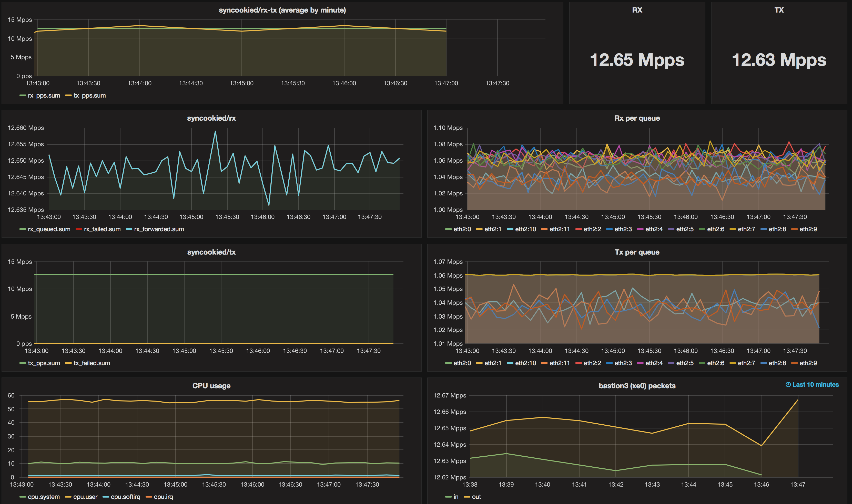Click the rx_forwarded.sum cyan legend color dash
This screenshot has width=852, height=504.
(x=129, y=229)
